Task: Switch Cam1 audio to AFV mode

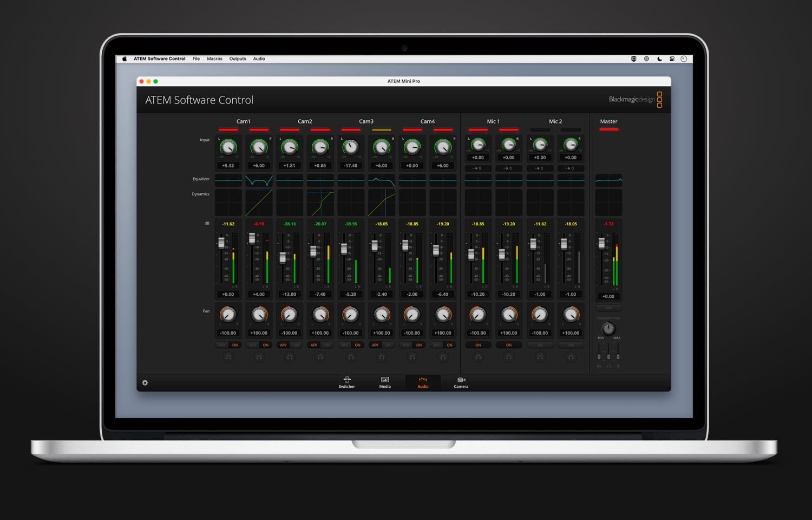Action: (x=222, y=345)
